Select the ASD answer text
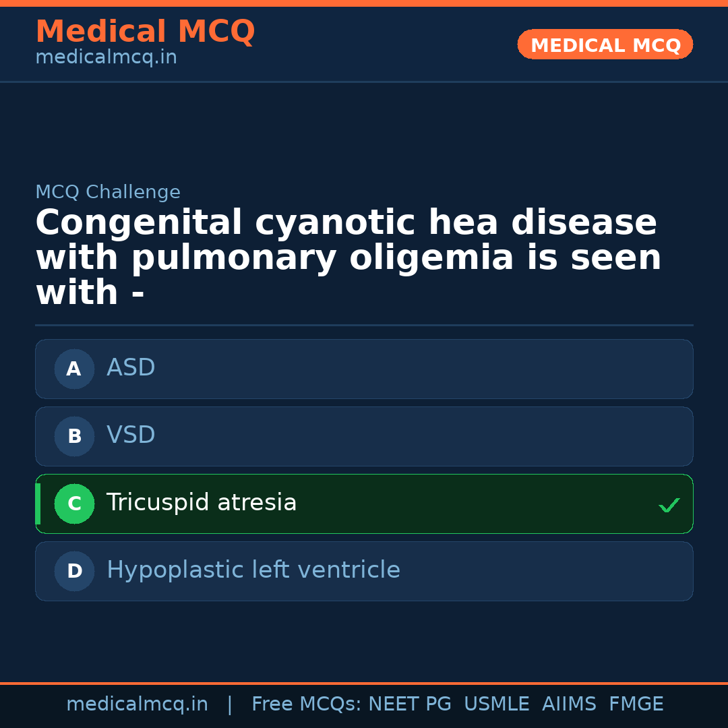The width and height of the screenshot is (728, 728). tap(131, 368)
